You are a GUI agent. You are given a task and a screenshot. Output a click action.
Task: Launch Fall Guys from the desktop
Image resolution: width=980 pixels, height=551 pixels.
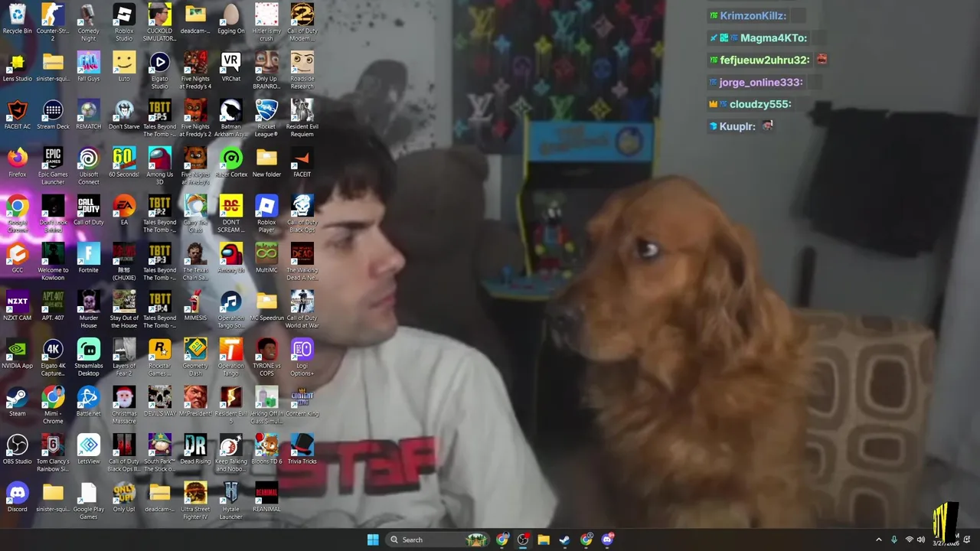tap(88, 67)
